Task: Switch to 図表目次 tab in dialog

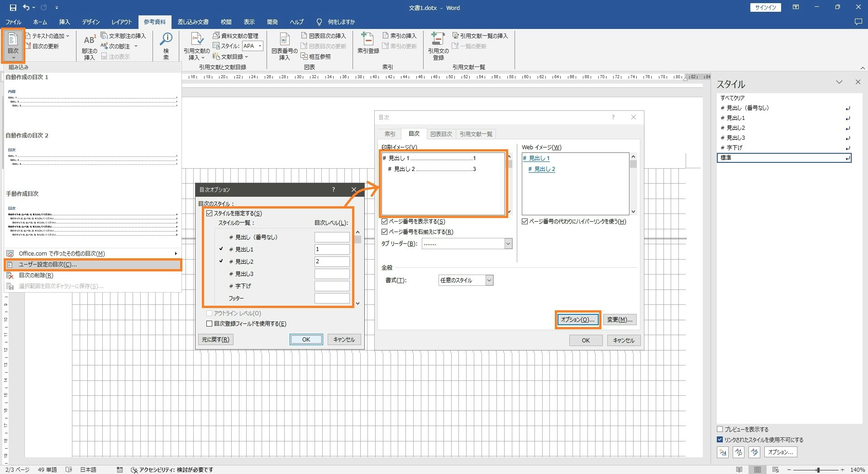Action: [441, 134]
